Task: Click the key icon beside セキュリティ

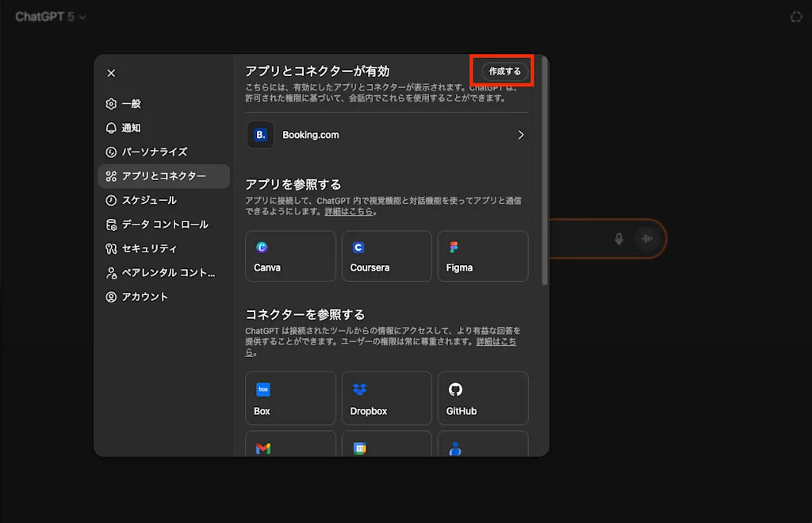Action: [x=111, y=248]
